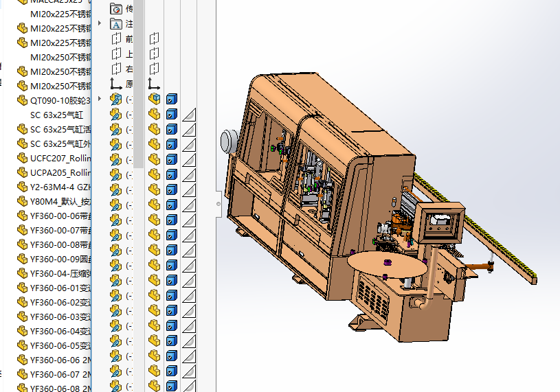Click the white handwheel on machine's left end
The width and height of the screenshot is (560, 392).
[228, 141]
